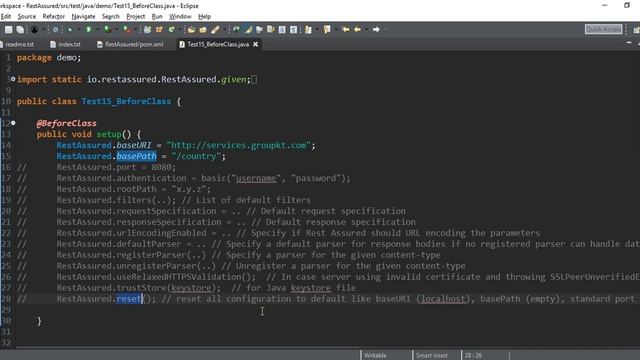640x360 pixels.
Task: Open the Window menu
Action: 180,16
